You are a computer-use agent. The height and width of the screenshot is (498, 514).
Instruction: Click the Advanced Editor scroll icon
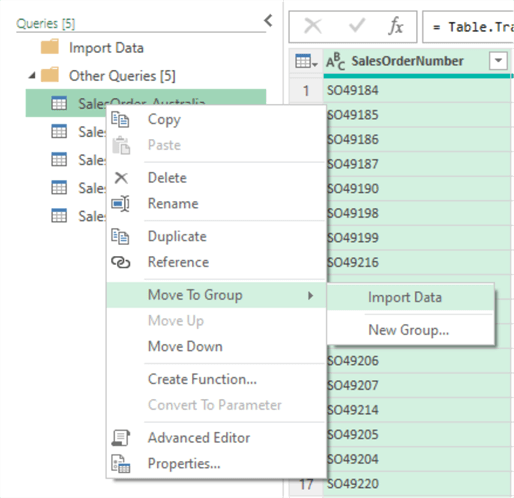pos(121,438)
